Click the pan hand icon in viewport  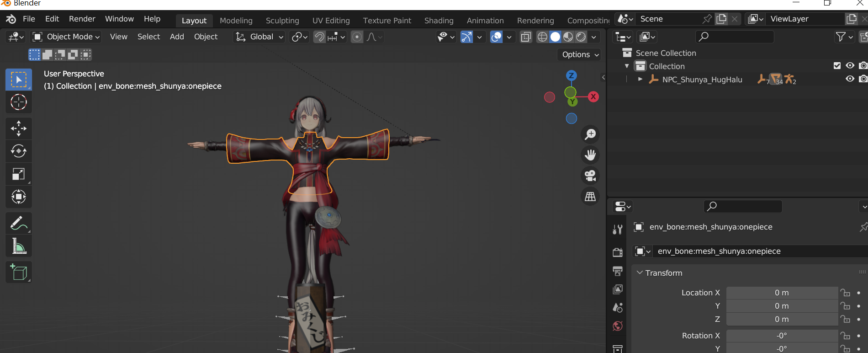[x=590, y=155]
